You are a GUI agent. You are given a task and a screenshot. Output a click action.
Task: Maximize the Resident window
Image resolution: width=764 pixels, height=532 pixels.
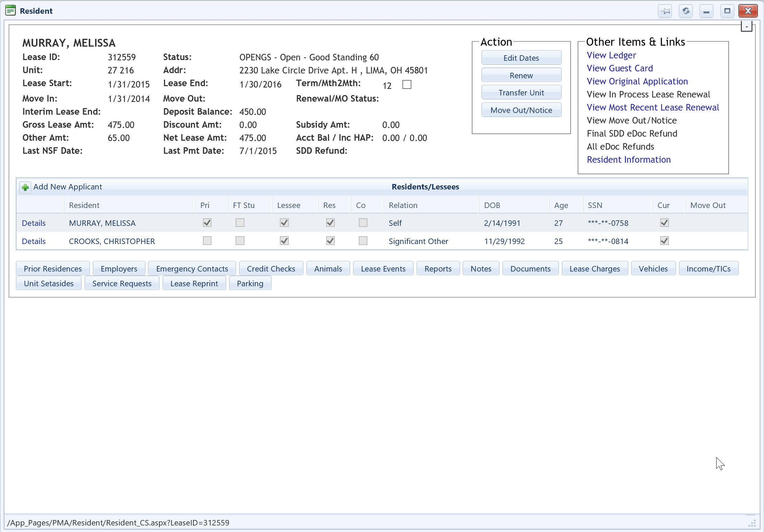727,11
